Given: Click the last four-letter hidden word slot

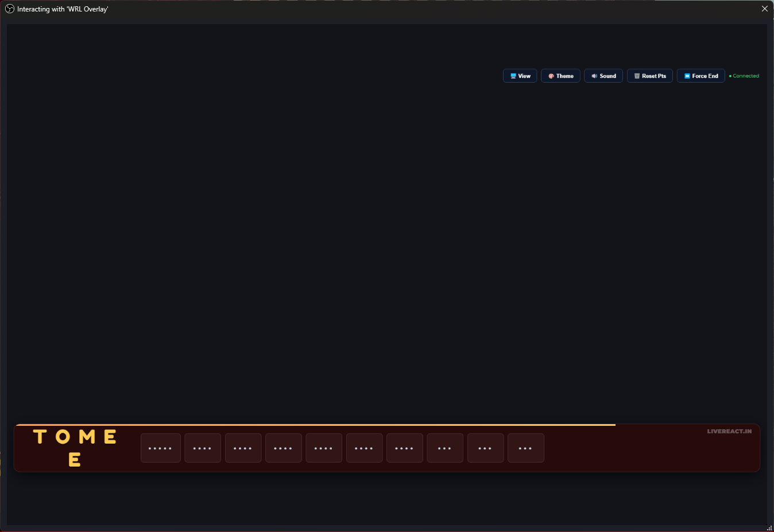Looking at the screenshot, I should point(404,448).
